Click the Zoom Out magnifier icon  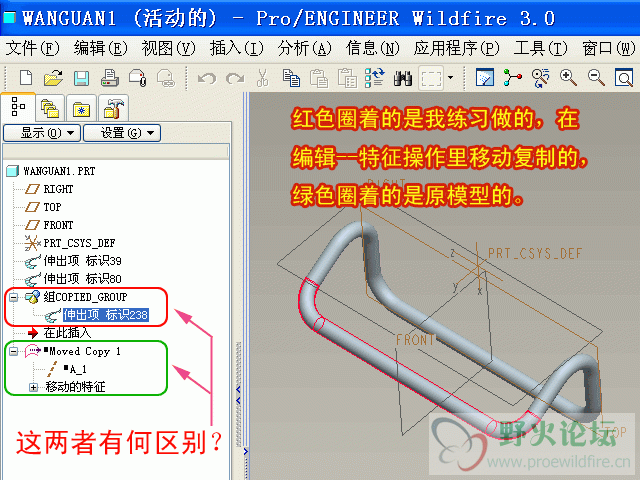pyautogui.click(x=596, y=77)
